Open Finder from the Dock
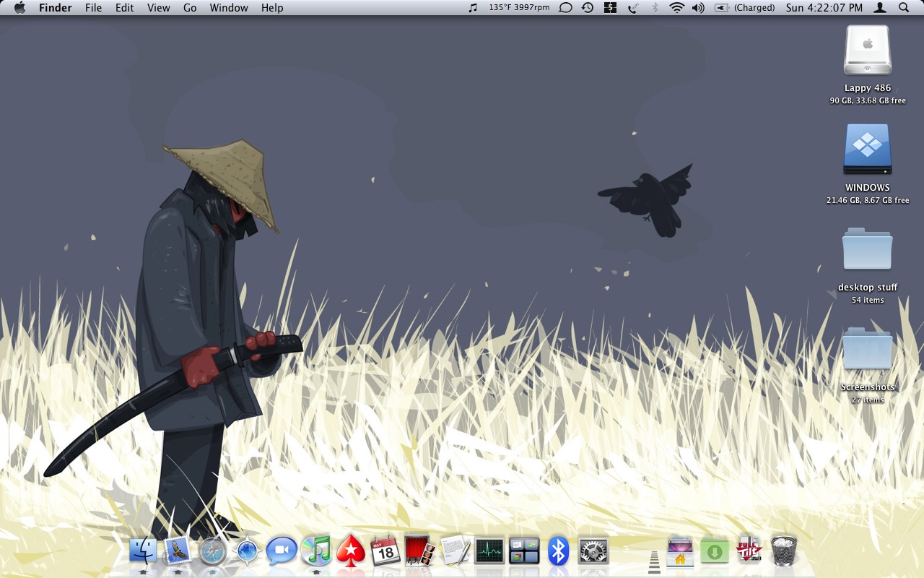Image resolution: width=924 pixels, height=578 pixels. (x=143, y=551)
